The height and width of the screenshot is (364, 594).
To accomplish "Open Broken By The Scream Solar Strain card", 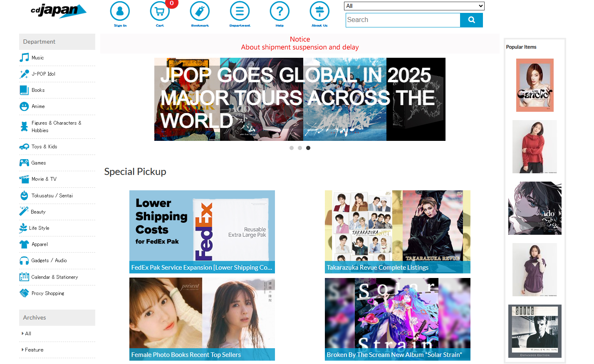I will (x=398, y=319).
